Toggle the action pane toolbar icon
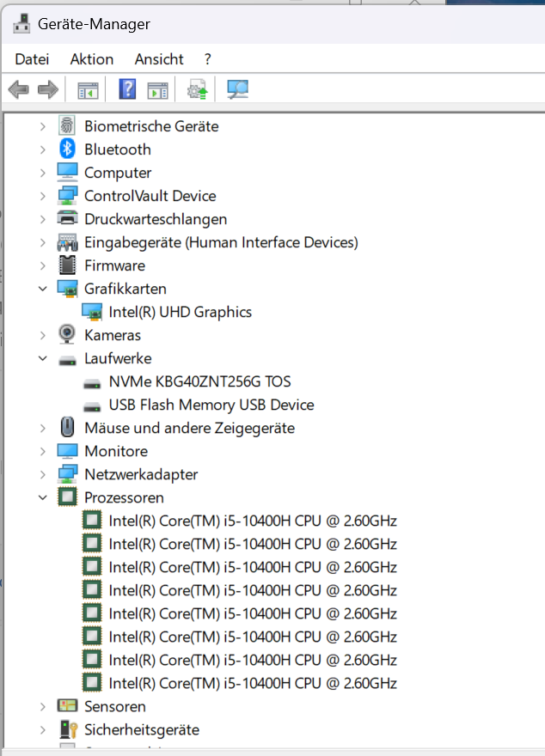545x756 pixels. coord(157,90)
